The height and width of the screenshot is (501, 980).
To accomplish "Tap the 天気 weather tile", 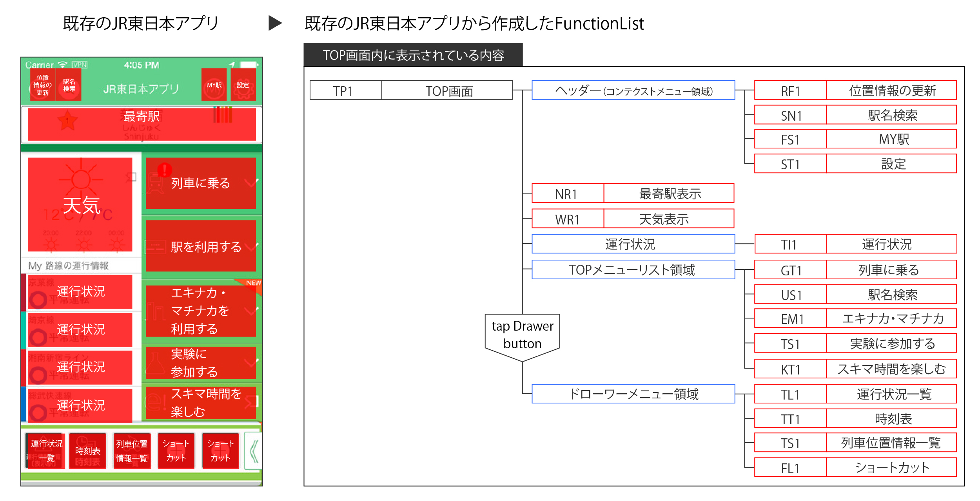I will coord(80,204).
